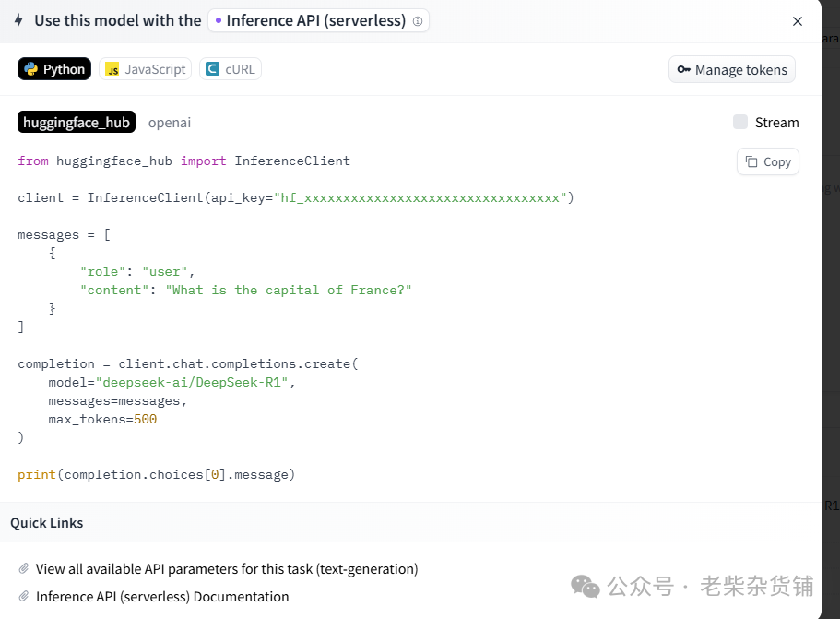Copy the code snippet
The width and height of the screenshot is (840, 619).
pyautogui.click(x=768, y=161)
